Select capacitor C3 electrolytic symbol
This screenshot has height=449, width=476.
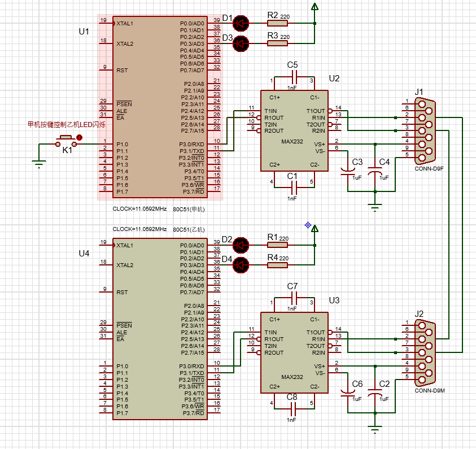tap(348, 172)
